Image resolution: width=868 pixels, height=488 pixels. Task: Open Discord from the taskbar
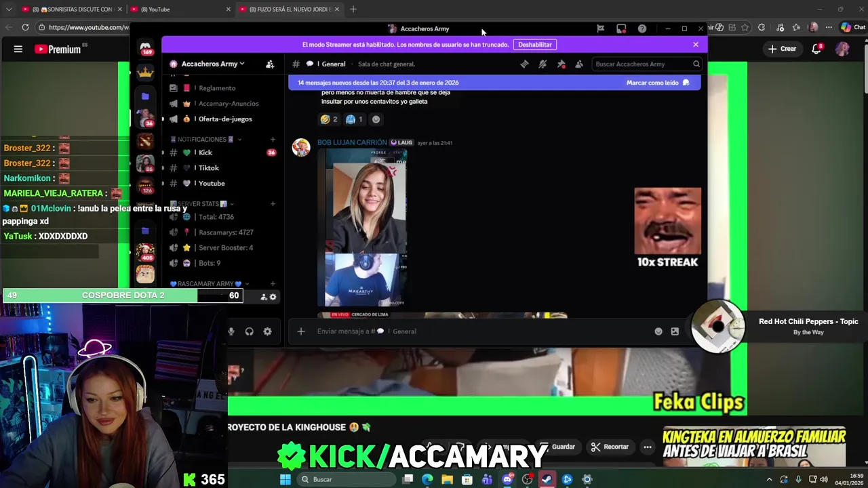coord(507,479)
